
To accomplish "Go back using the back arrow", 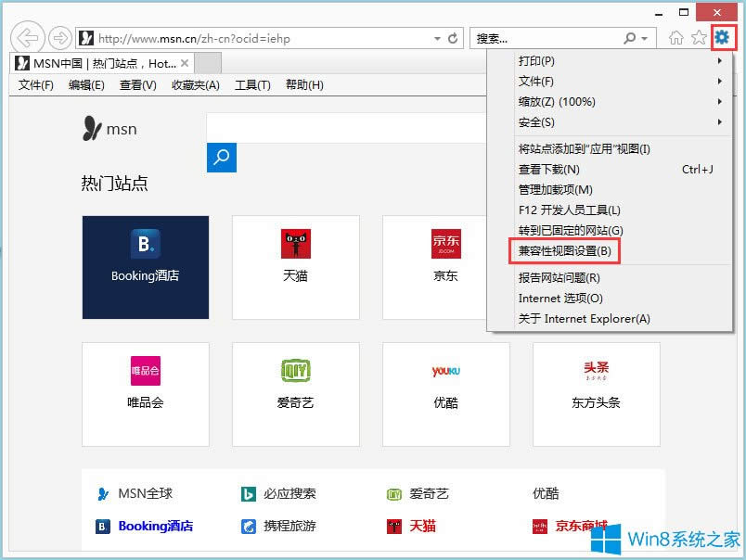I will 28,38.
